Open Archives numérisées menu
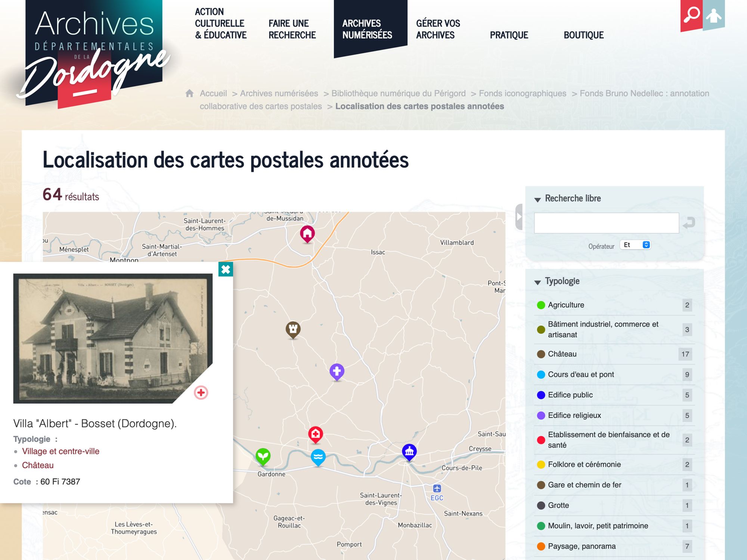The height and width of the screenshot is (560, 747). (x=367, y=29)
